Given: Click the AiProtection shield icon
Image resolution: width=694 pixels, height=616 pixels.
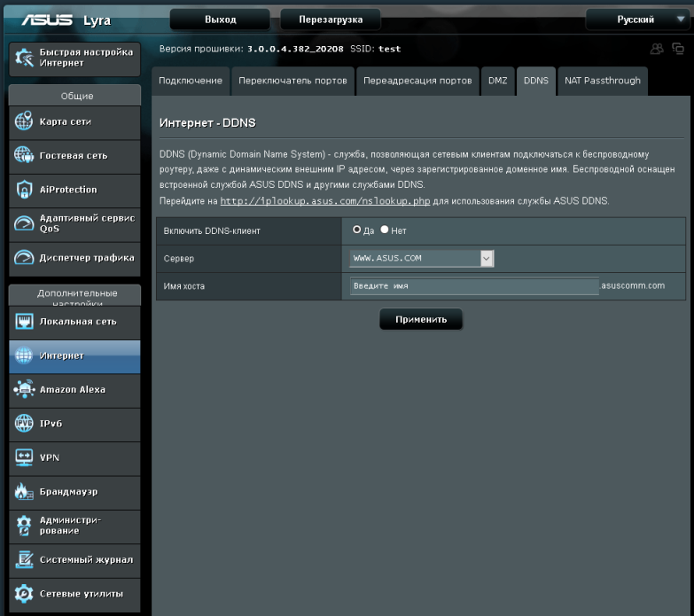Looking at the screenshot, I should [24, 190].
